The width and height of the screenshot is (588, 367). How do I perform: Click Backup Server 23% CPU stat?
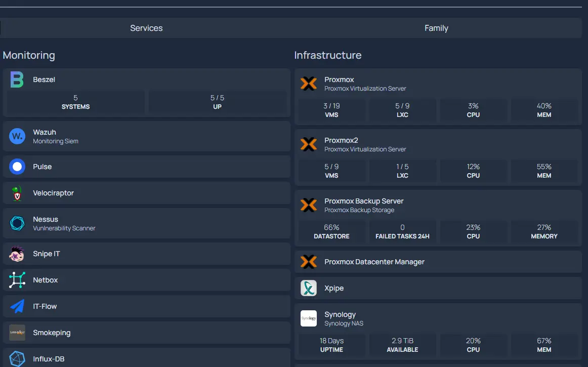473,232
